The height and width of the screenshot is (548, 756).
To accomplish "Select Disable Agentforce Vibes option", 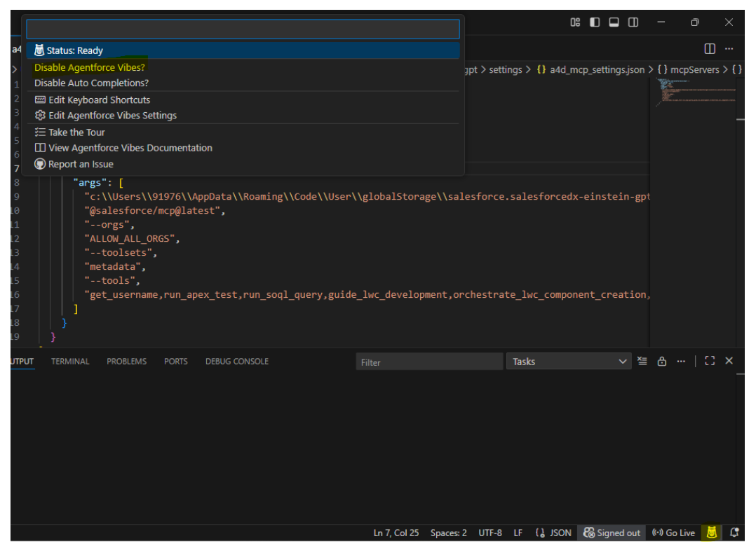I will 90,67.
